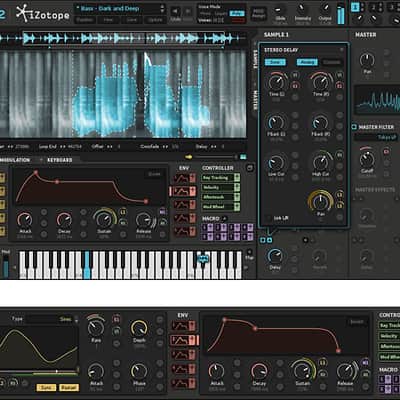This screenshot has width=400, height=400.
Task: Select sample slot 1 button
Action: tap(355, 7)
